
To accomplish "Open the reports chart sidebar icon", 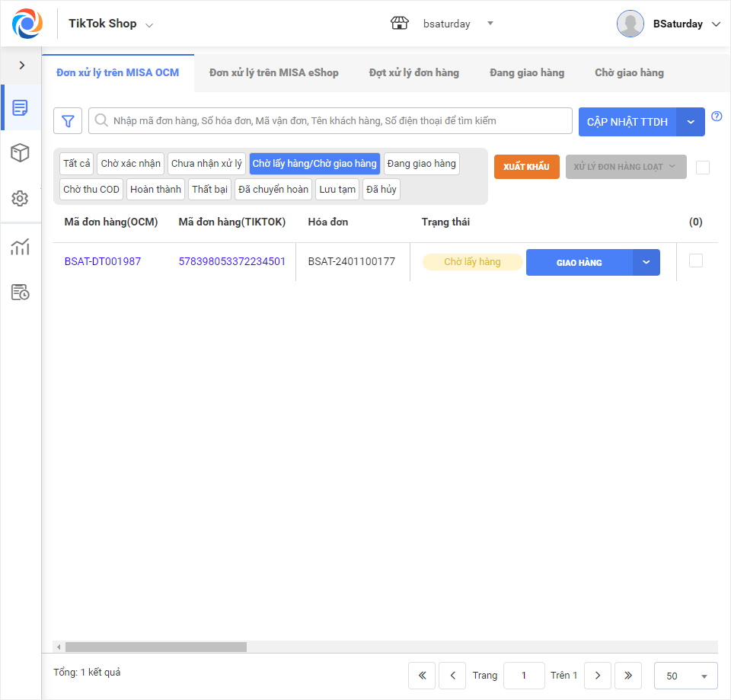I will tap(20, 247).
